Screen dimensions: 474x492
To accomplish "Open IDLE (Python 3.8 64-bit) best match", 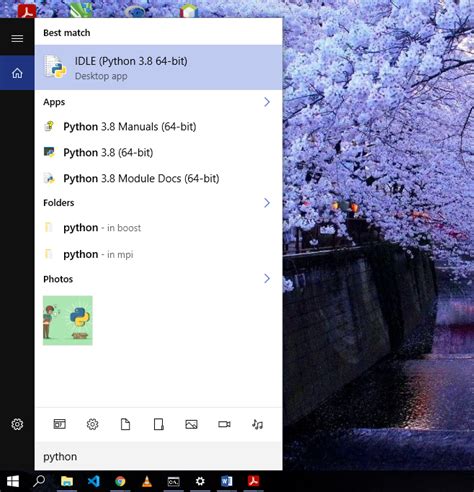I will click(158, 67).
